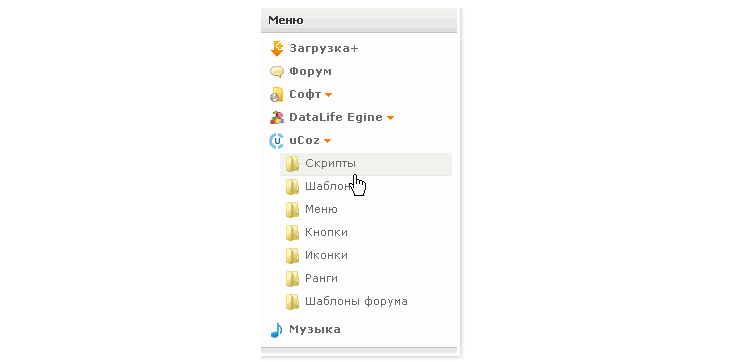Expand the Софт orange dropdown arrow
Viewport: 730px width, 362px height.
click(328, 95)
